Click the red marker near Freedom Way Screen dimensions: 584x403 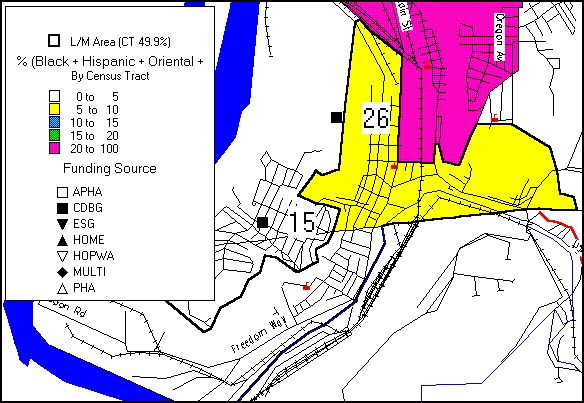(307, 286)
